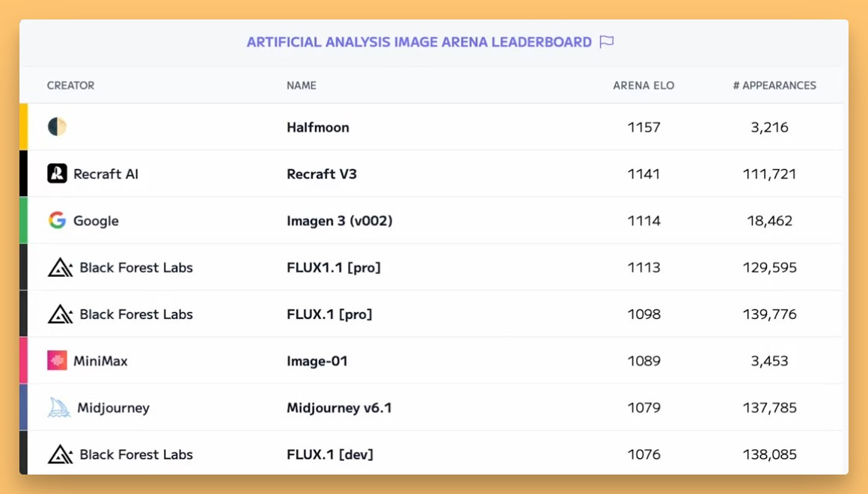Select the FLUX.1 [pro] model name

coord(329,314)
